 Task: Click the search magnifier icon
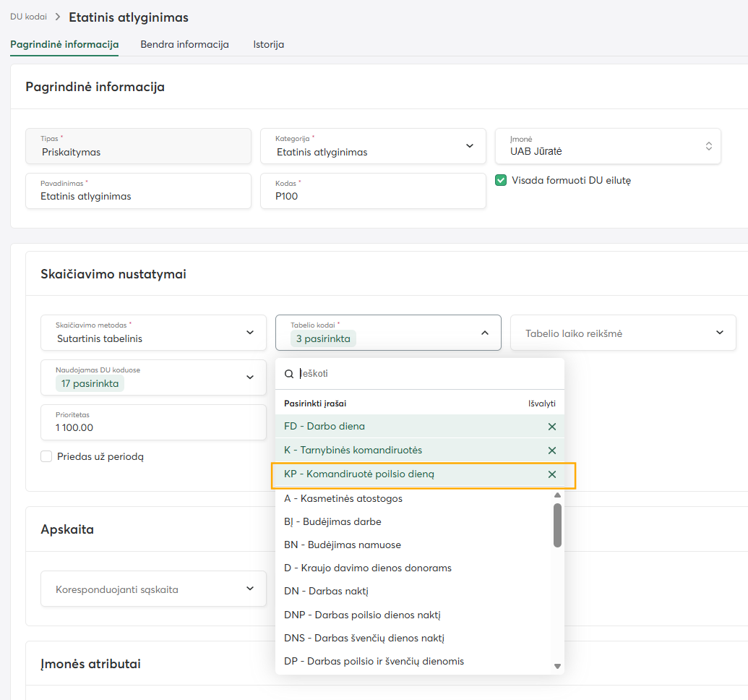click(x=288, y=374)
